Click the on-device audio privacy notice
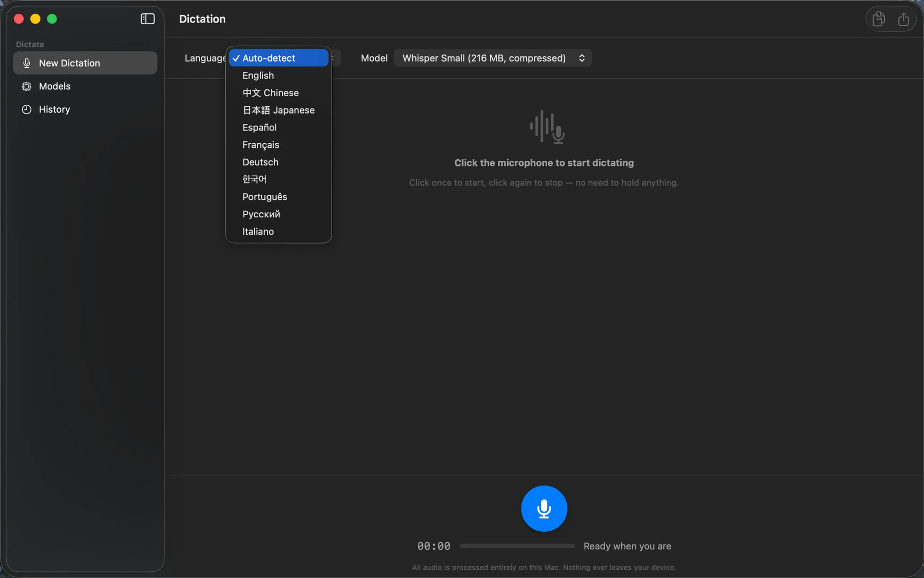Image resolution: width=924 pixels, height=578 pixels. tap(544, 568)
